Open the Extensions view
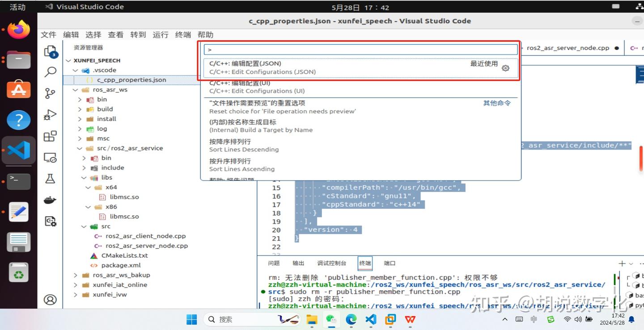Screen dimensions: 644x330 coord(51,136)
